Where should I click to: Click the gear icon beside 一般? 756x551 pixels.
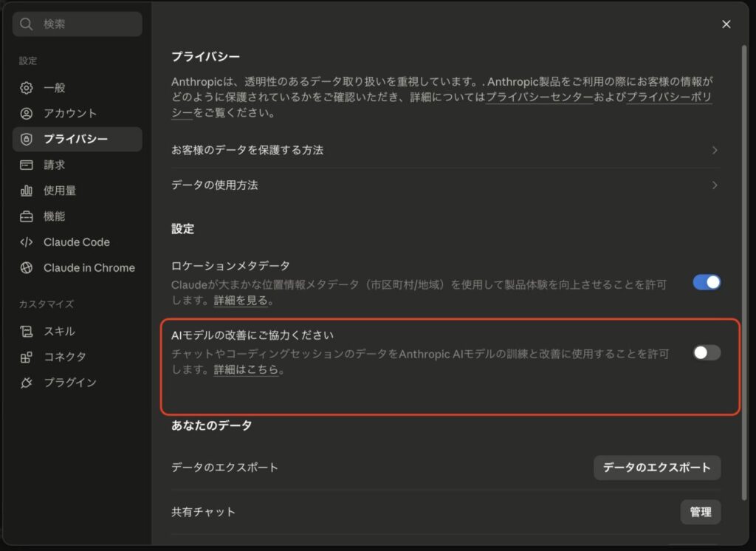tap(27, 88)
